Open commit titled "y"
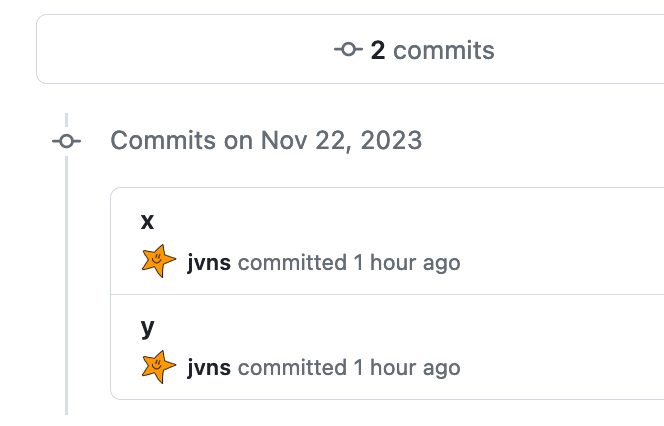 coord(148,327)
